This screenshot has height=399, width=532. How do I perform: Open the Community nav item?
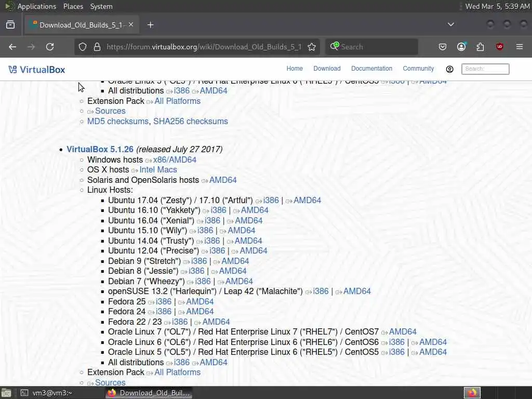pyautogui.click(x=418, y=69)
